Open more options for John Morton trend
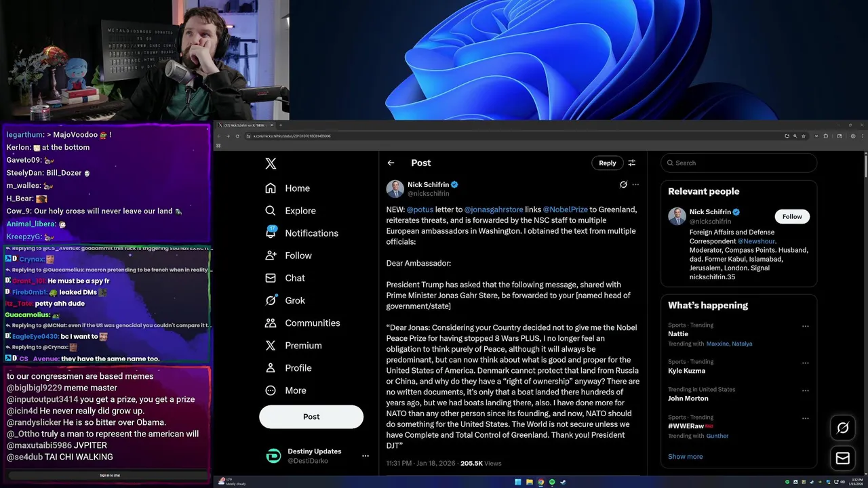Image resolution: width=868 pixels, height=488 pixels. pyautogui.click(x=806, y=390)
